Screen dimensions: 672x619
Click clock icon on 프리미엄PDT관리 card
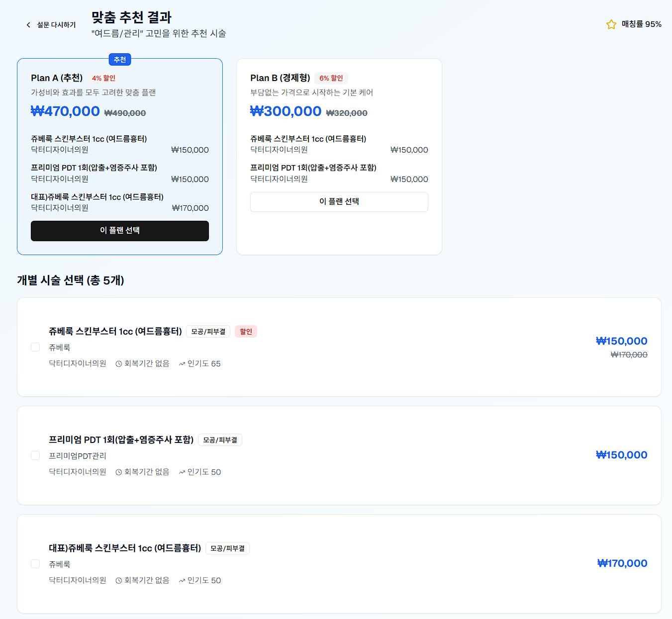tap(119, 472)
